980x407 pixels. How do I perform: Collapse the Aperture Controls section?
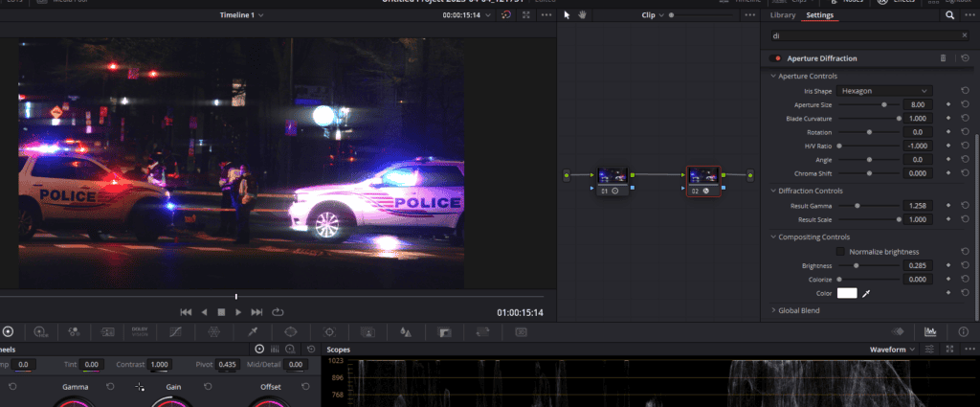773,77
